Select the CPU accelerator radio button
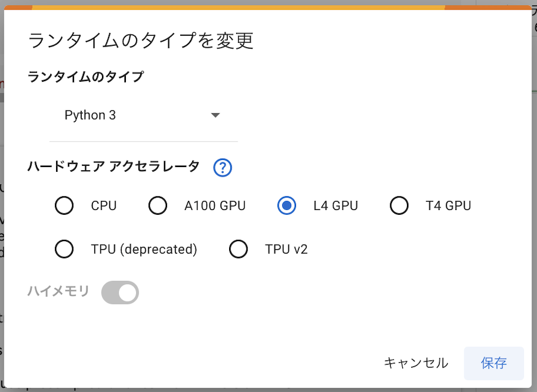 click(64, 205)
